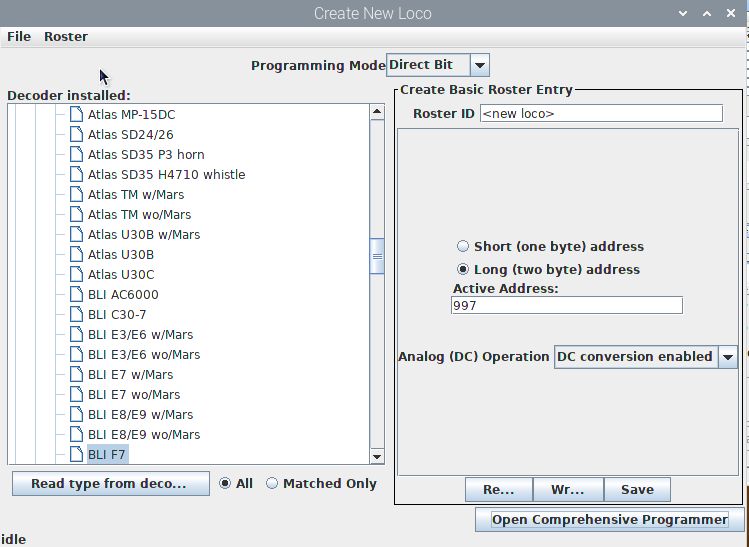The width and height of the screenshot is (749, 547).
Task: Select Atlas SD24/26 decoder entry
Action: click(x=130, y=135)
